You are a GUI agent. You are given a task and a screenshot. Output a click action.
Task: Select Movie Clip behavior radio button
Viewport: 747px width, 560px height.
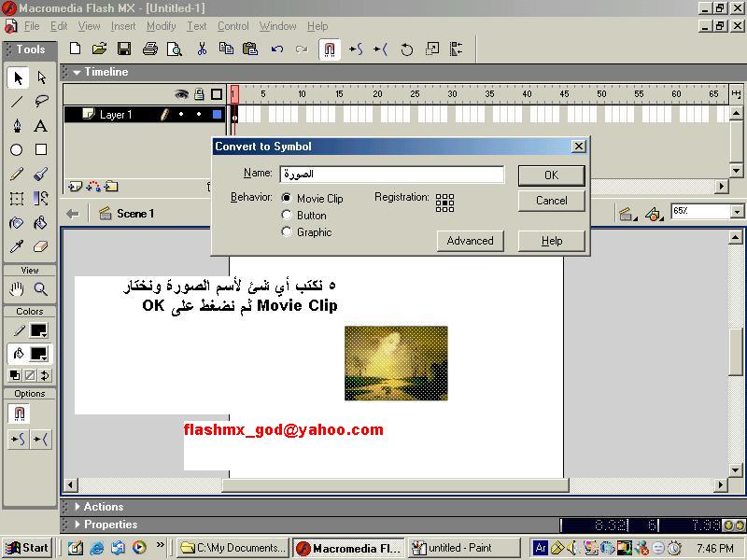tap(287, 198)
